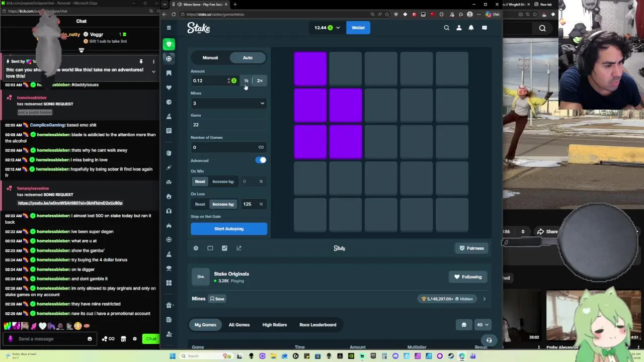Open the Mines count dropdown
Viewport: 644px width, 362px height.
coord(228,103)
